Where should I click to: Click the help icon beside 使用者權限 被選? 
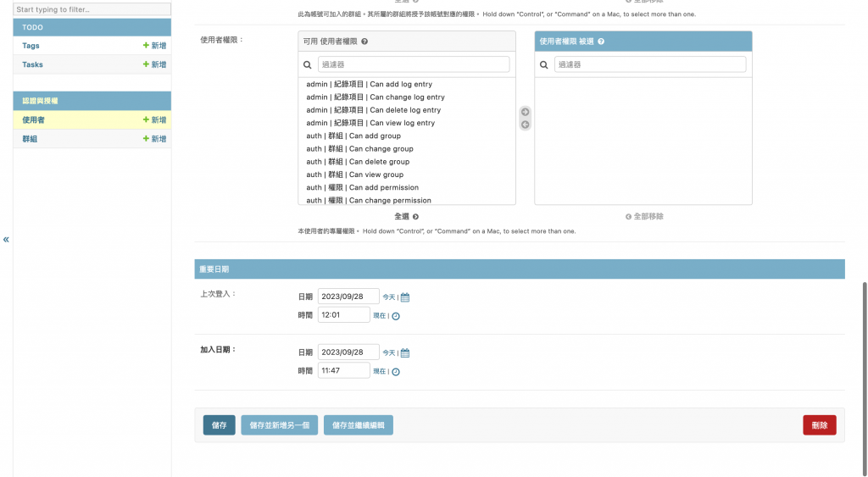click(x=601, y=42)
